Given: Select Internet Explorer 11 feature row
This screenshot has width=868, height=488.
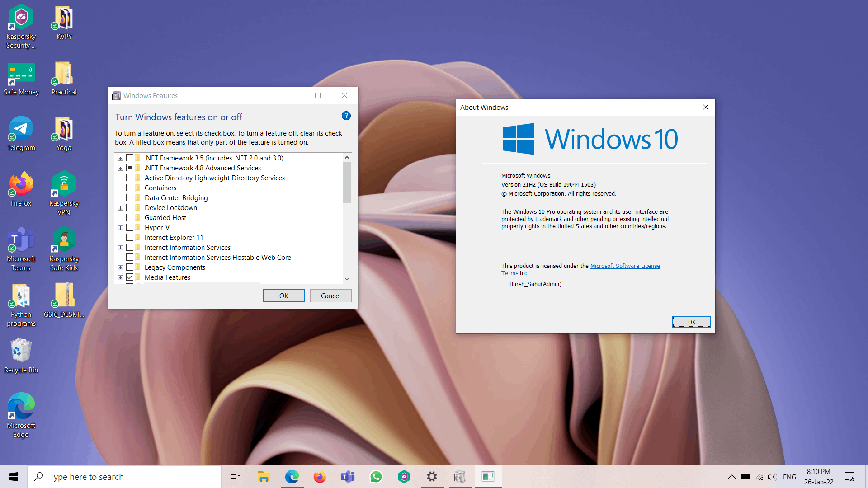Looking at the screenshot, I should (174, 238).
